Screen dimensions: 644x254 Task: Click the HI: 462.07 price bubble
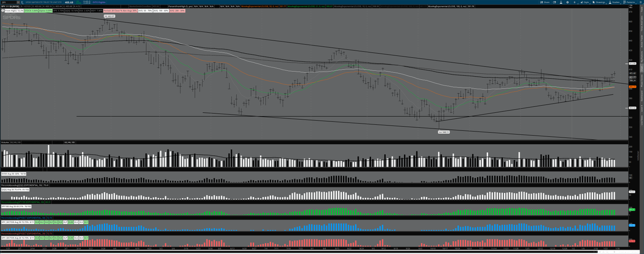click(x=110, y=16)
